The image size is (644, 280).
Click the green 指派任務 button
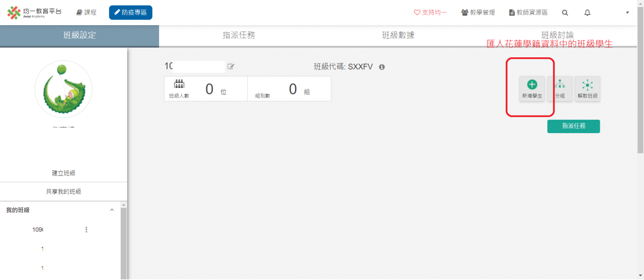click(x=573, y=126)
